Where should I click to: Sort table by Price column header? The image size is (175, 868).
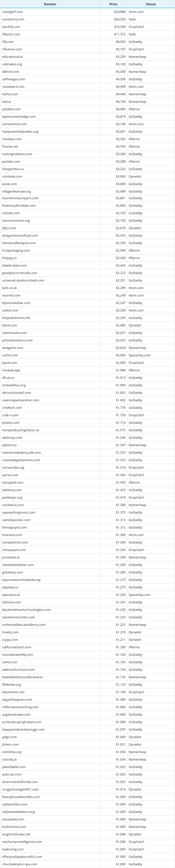(x=113, y=4)
